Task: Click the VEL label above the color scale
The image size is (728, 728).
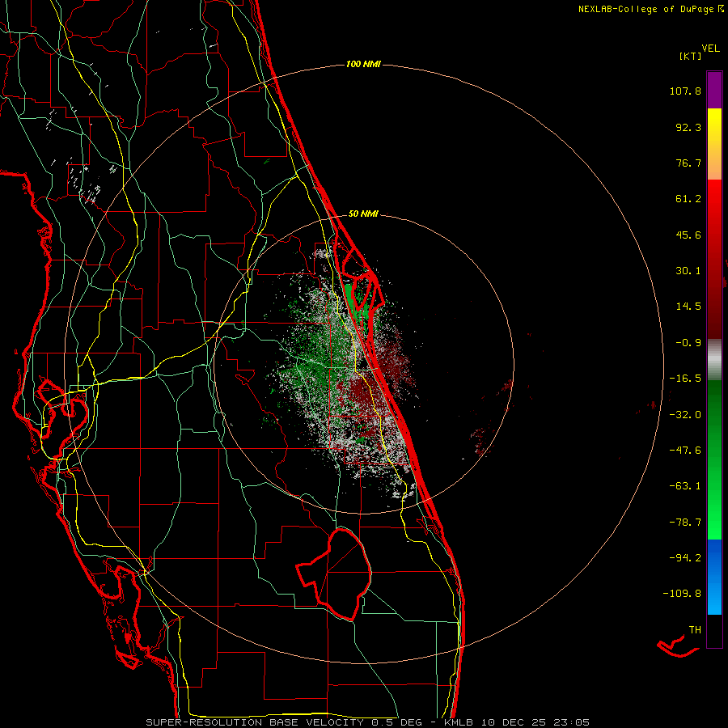Action: (x=710, y=49)
